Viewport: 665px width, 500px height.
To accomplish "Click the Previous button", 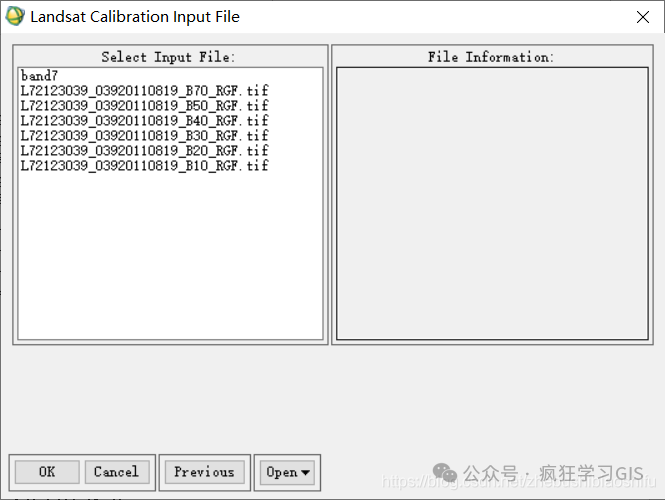I will (204, 472).
